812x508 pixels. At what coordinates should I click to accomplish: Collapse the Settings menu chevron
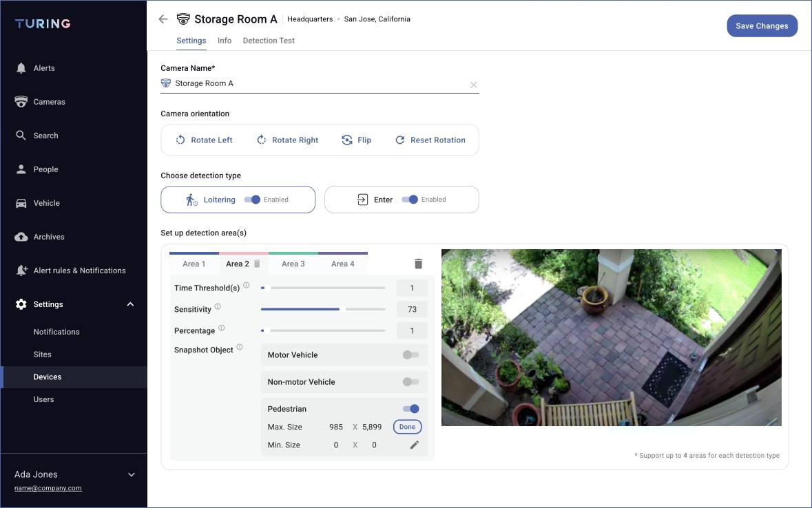pos(131,304)
